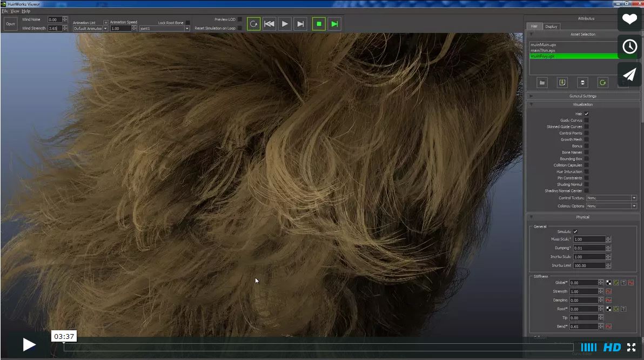Screen dimensions: 644x360
Task: Click the Mass Scale value field
Action: pyautogui.click(x=589, y=239)
